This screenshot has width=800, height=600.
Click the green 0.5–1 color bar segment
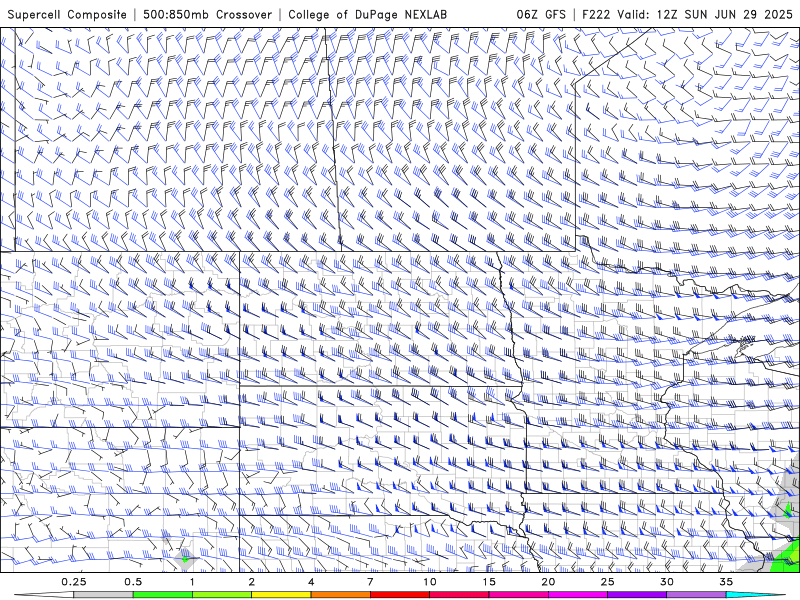(163, 595)
